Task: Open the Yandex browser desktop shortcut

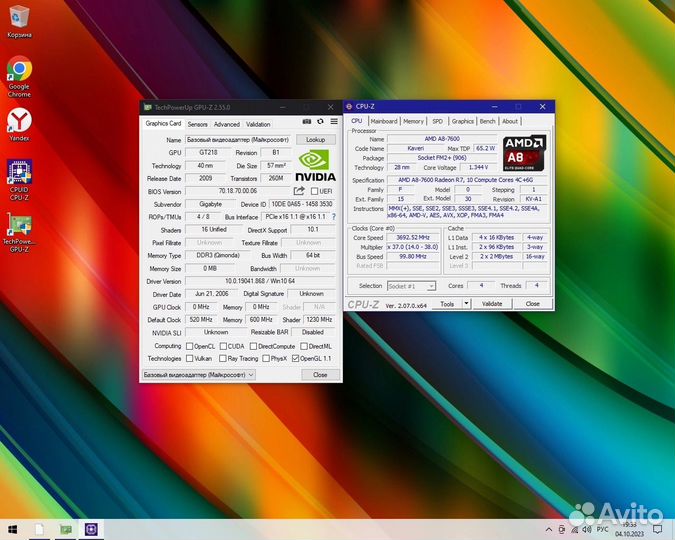Action: coord(19,124)
